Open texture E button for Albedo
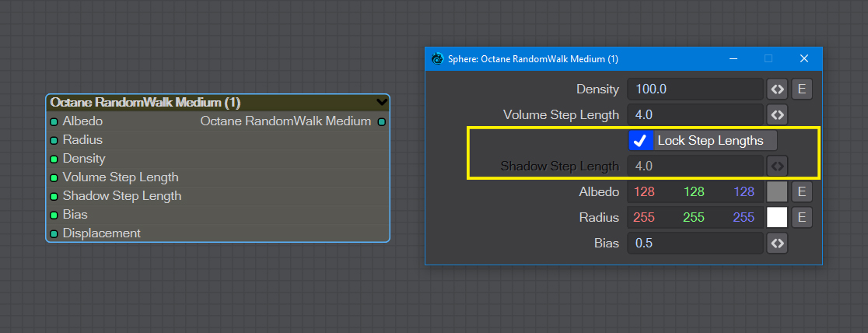868x333 pixels. click(802, 192)
